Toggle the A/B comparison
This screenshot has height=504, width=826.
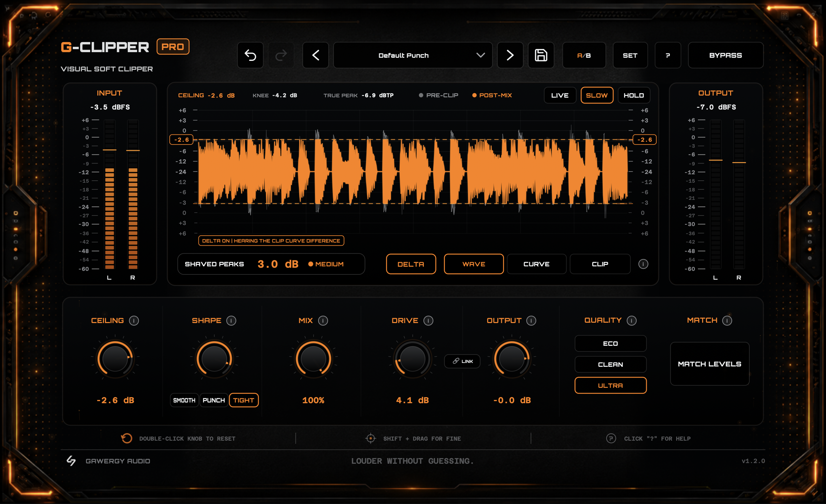click(584, 55)
